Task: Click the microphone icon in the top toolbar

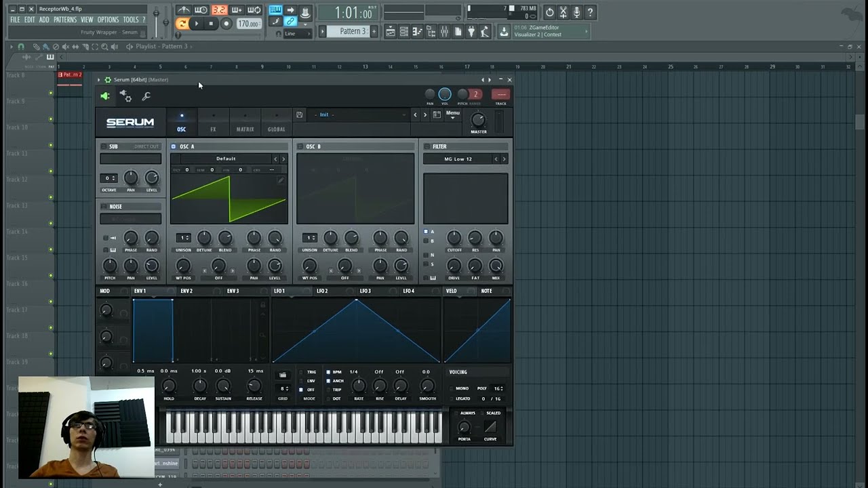Action: coord(576,12)
